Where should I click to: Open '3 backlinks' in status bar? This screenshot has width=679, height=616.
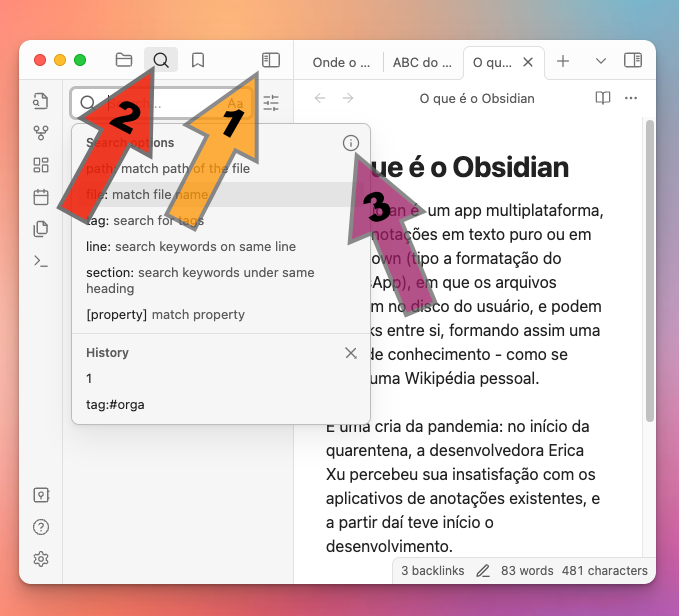point(432,571)
